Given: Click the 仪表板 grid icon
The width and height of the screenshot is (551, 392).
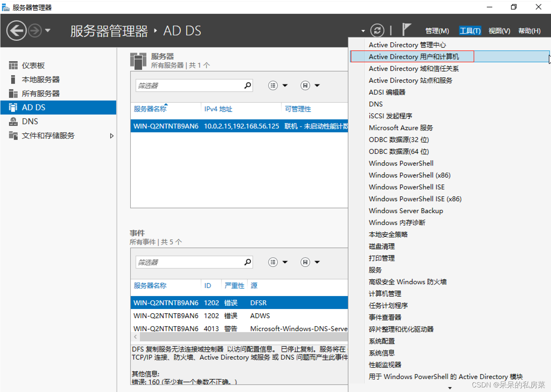Looking at the screenshot, I should tap(13, 65).
